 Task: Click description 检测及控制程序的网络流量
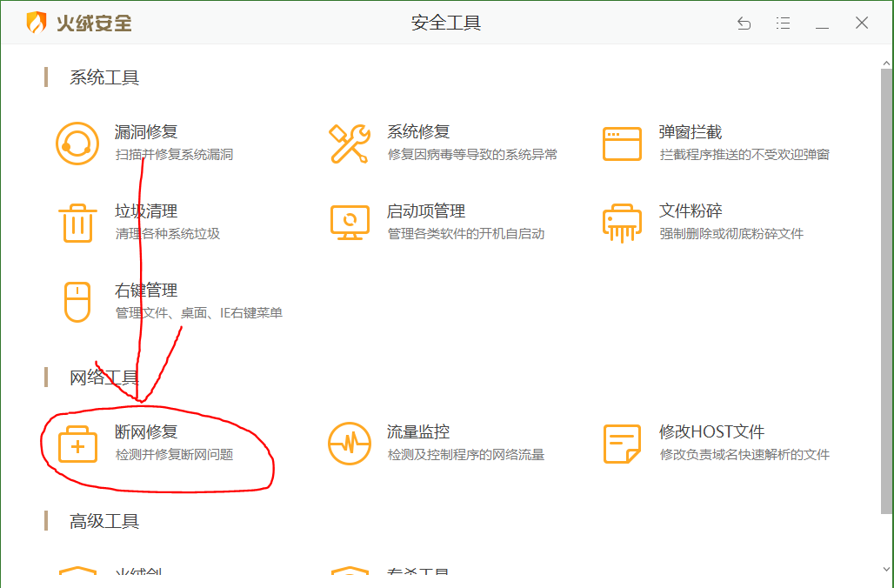(x=466, y=455)
